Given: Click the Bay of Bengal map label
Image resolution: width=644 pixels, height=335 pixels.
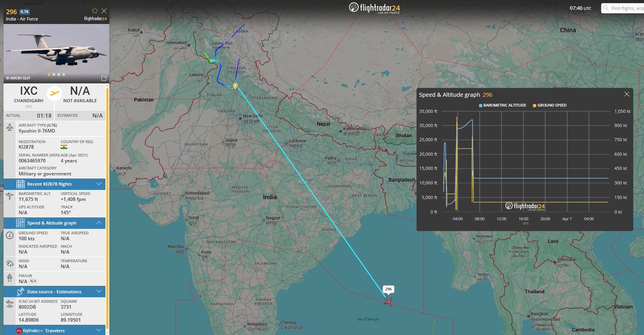Looking at the screenshot, I should coord(369,319).
